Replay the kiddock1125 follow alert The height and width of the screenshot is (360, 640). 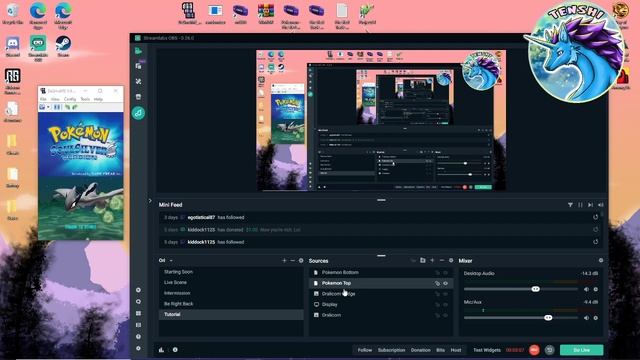596,242
